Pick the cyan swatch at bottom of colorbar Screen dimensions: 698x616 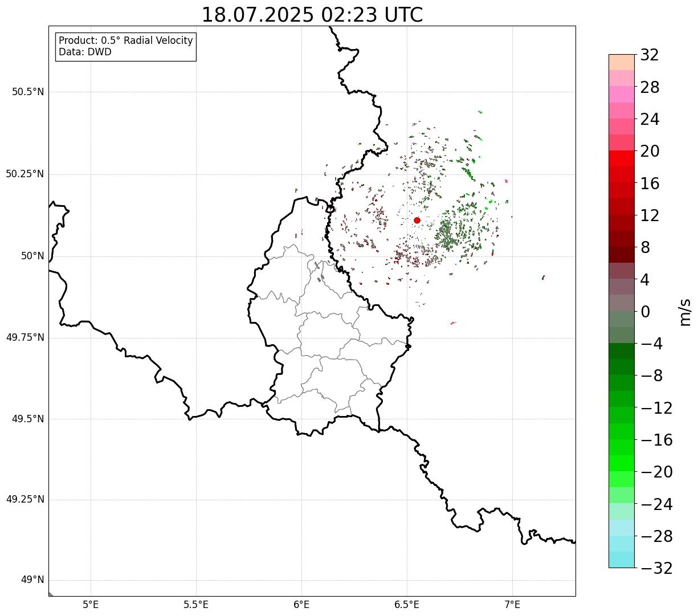click(x=622, y=560)
